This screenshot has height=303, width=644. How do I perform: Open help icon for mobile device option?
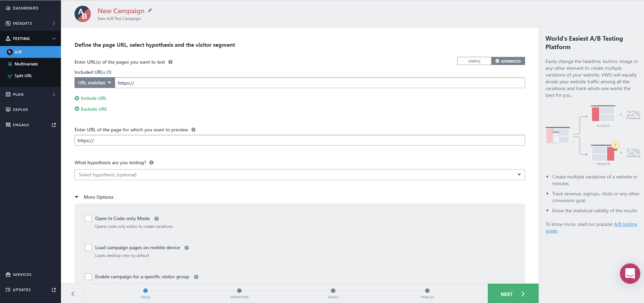[187, 248]
